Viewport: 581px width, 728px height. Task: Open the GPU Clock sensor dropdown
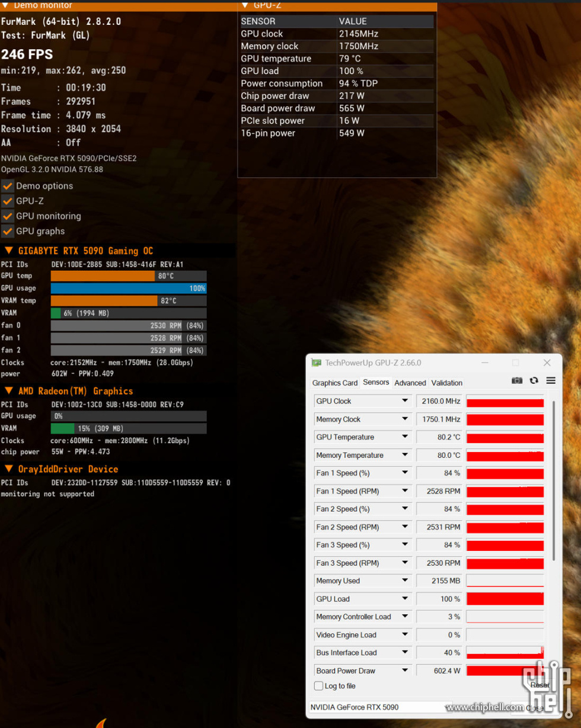(405, 401)
